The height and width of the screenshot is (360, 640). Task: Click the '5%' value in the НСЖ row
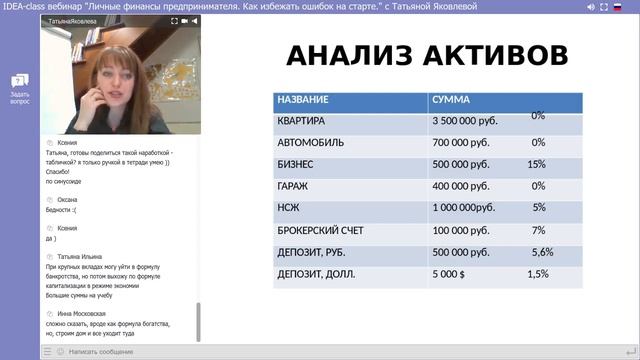pyautogui.click(x=539, y=207)
